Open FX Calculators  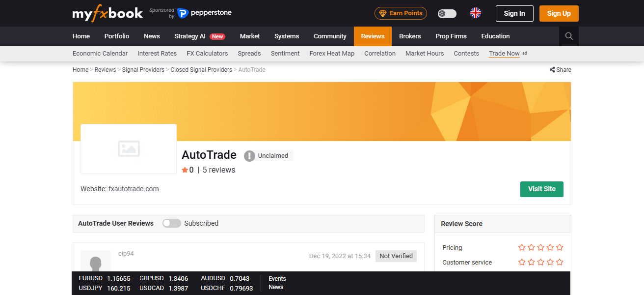(x=207, y=54)
